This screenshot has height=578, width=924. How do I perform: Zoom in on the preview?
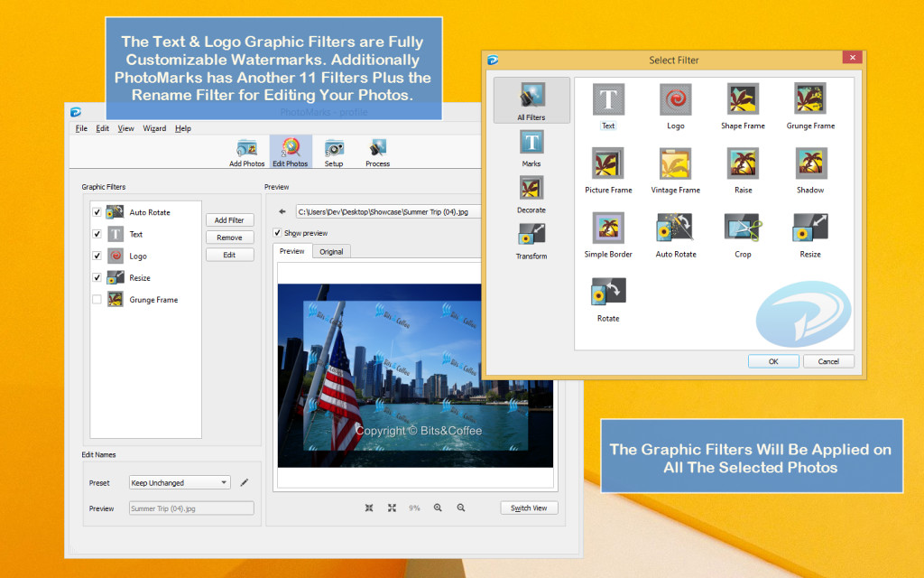coord(438,508)
